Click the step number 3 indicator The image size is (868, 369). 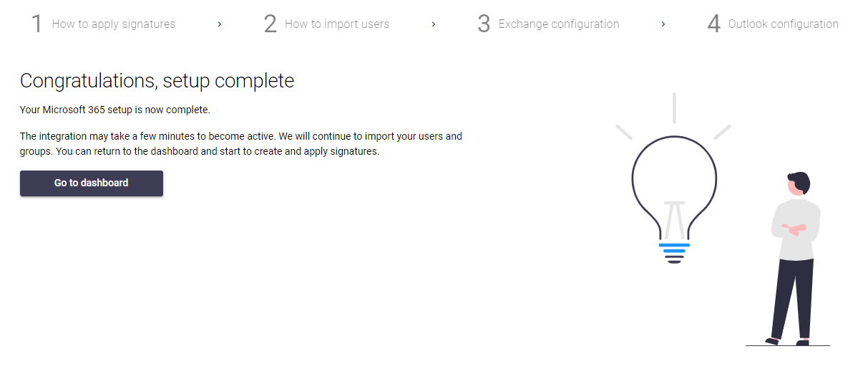coord(484,24)
